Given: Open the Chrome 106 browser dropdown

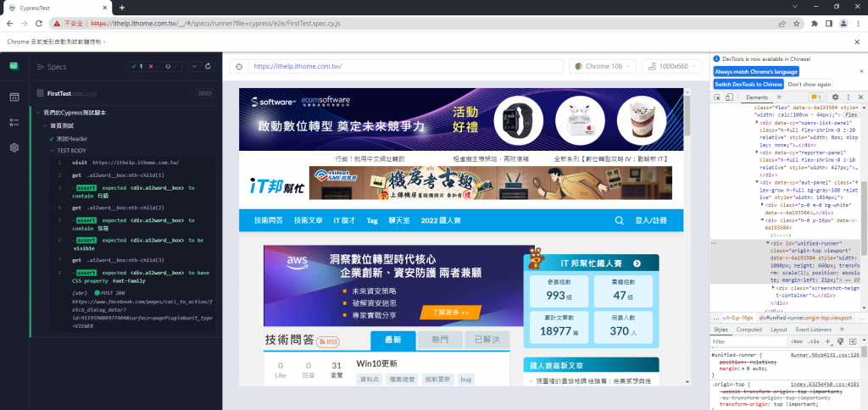Looking at the screenshot, I should (x=603, y=66).
